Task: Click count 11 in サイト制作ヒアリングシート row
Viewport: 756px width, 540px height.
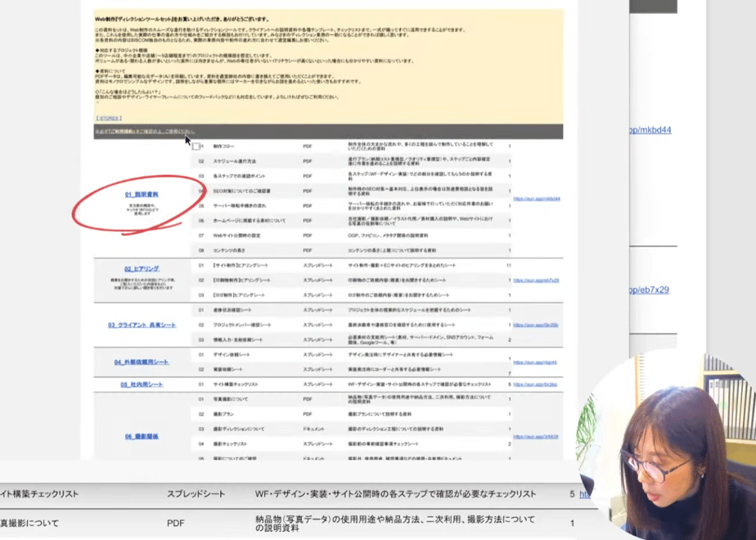Action: tap(509, 266)
